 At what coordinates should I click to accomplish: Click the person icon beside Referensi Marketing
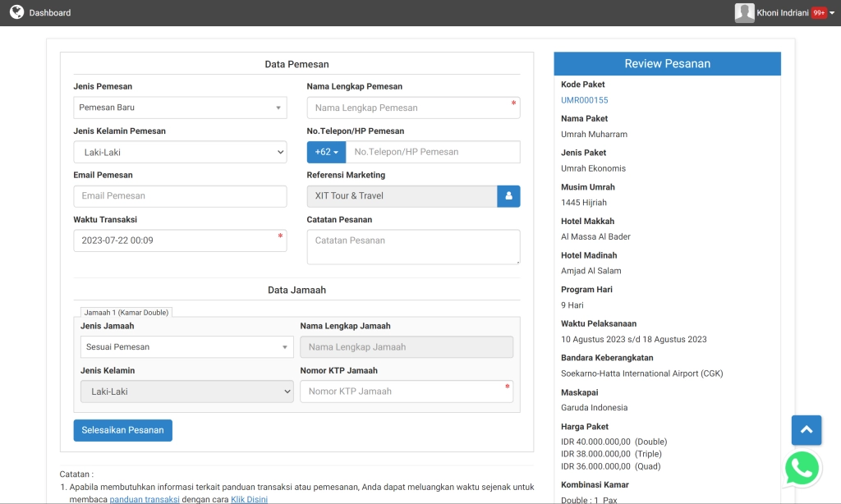(508, 196)
